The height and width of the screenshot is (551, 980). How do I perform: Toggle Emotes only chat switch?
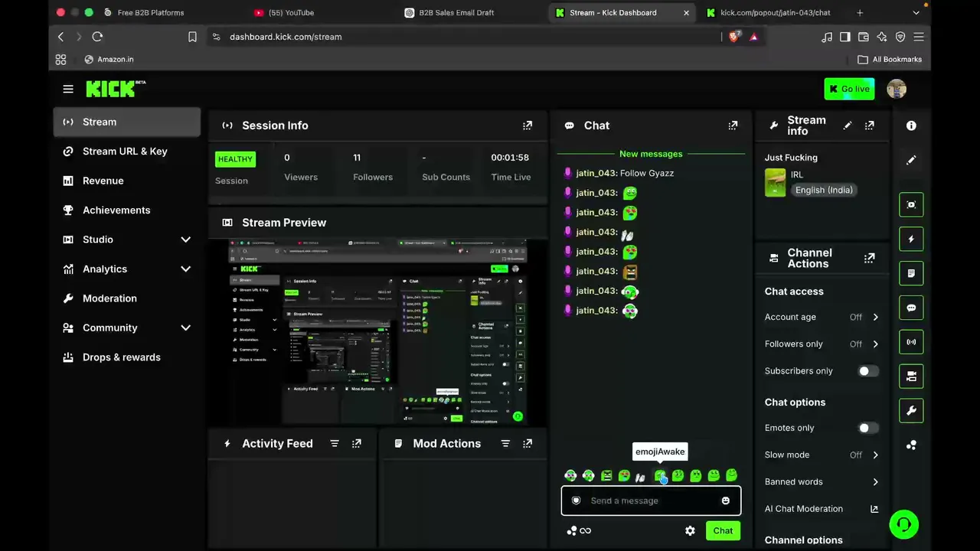[x=868, y=429]
